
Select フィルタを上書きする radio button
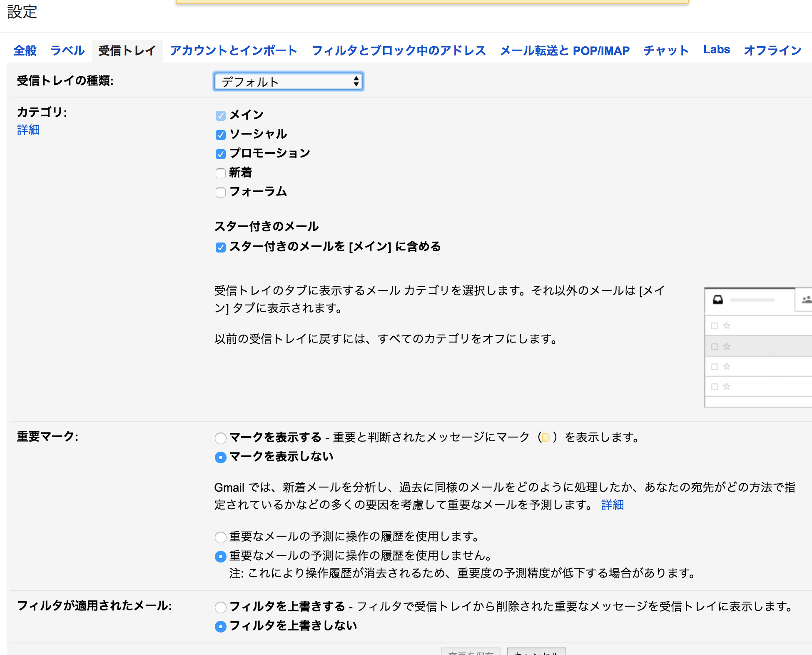pyautogui.click(x=221, y=607)
